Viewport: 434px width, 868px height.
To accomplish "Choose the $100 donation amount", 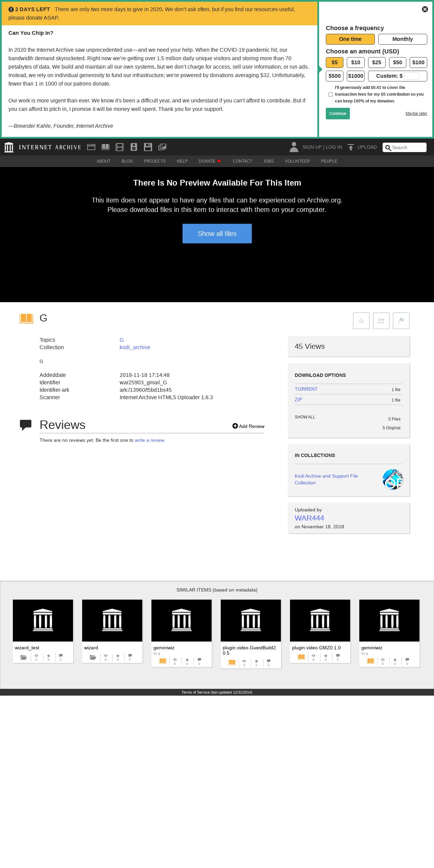I will pos(418,63).
